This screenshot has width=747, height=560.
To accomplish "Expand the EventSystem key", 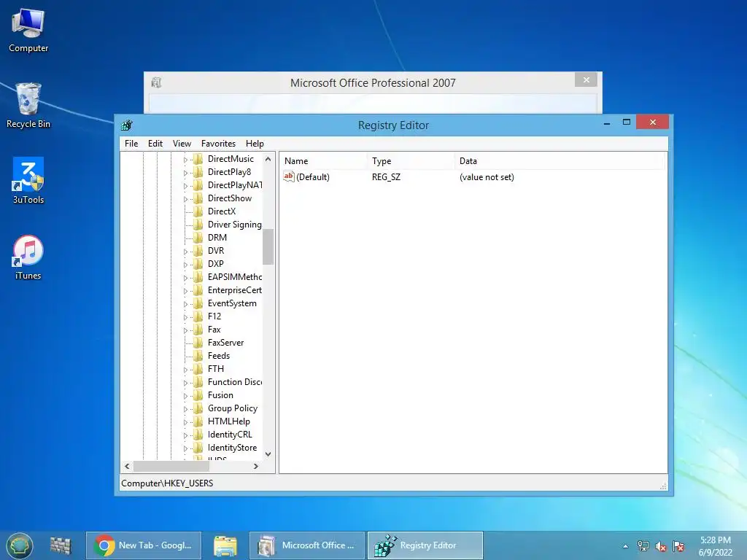I will tap(185, 304).
